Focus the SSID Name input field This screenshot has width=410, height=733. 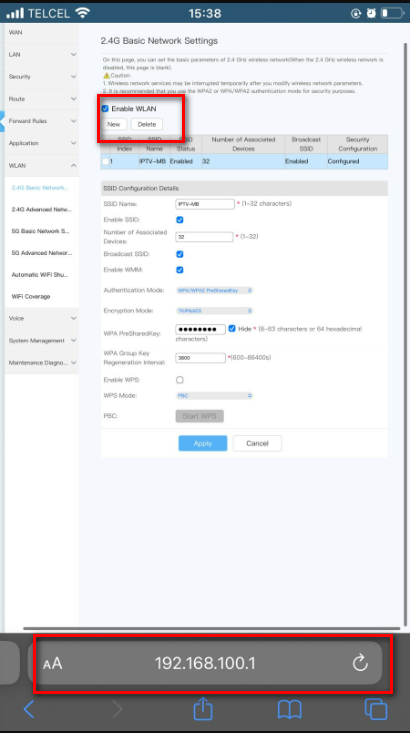(205, 204)
